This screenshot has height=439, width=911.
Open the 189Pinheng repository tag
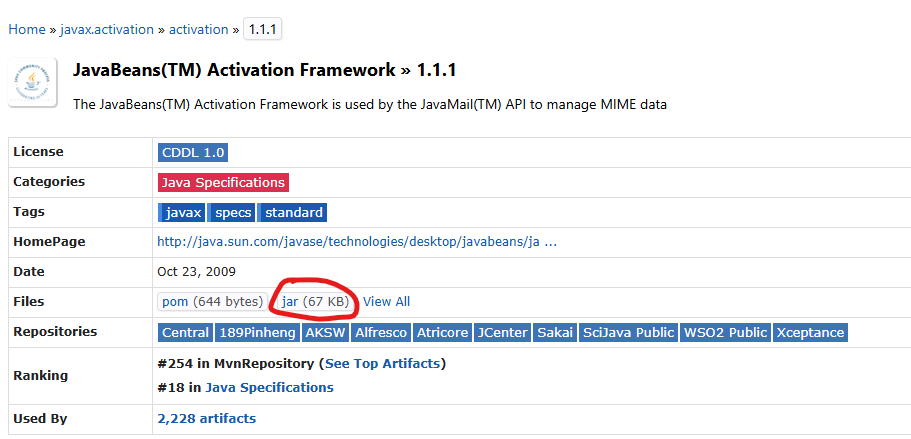pos(258,333)
